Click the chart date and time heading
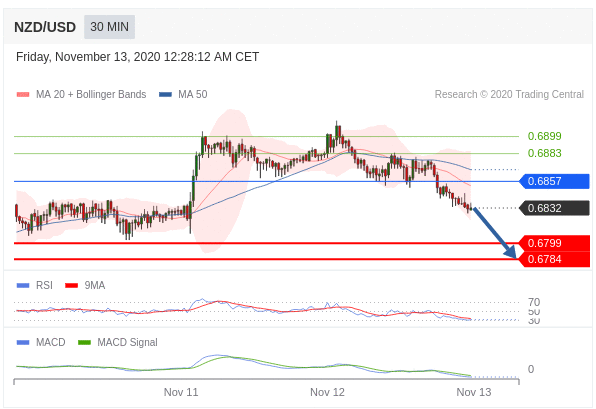The image size is (596, 409). pos(137,57)
